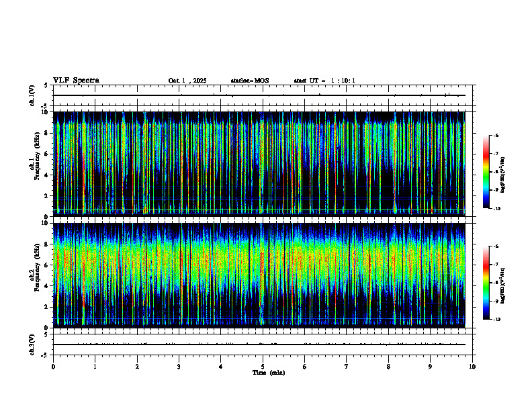
Task: Click the ch.1 color bar log(PSD) label
Action: coord(503,175)
